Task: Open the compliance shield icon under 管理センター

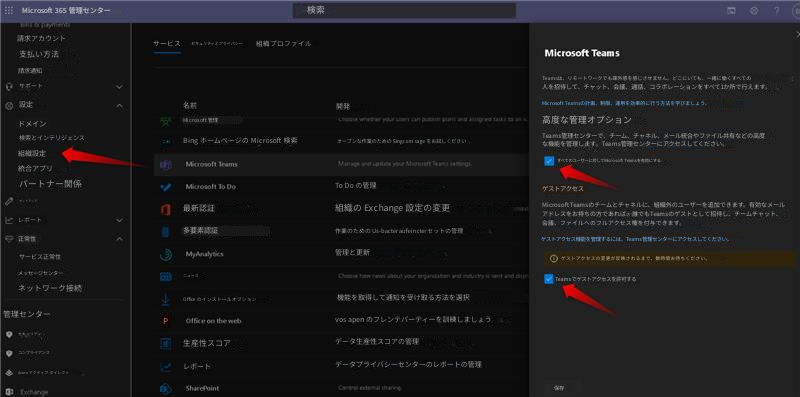Action: (9, 353)
